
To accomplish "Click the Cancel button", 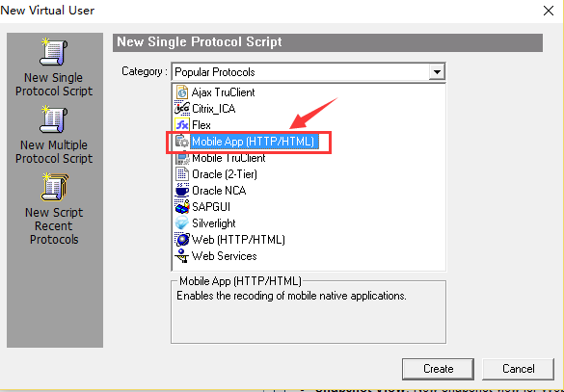I will 519,369.
